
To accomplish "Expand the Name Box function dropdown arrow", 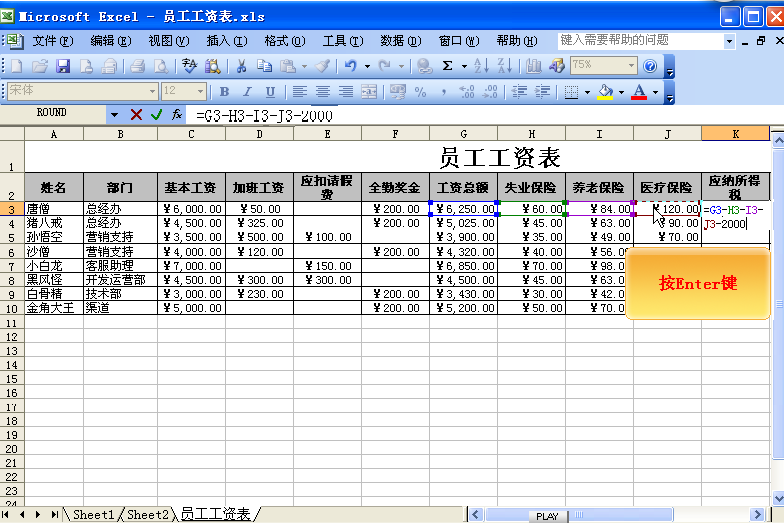I will (114, 115).
